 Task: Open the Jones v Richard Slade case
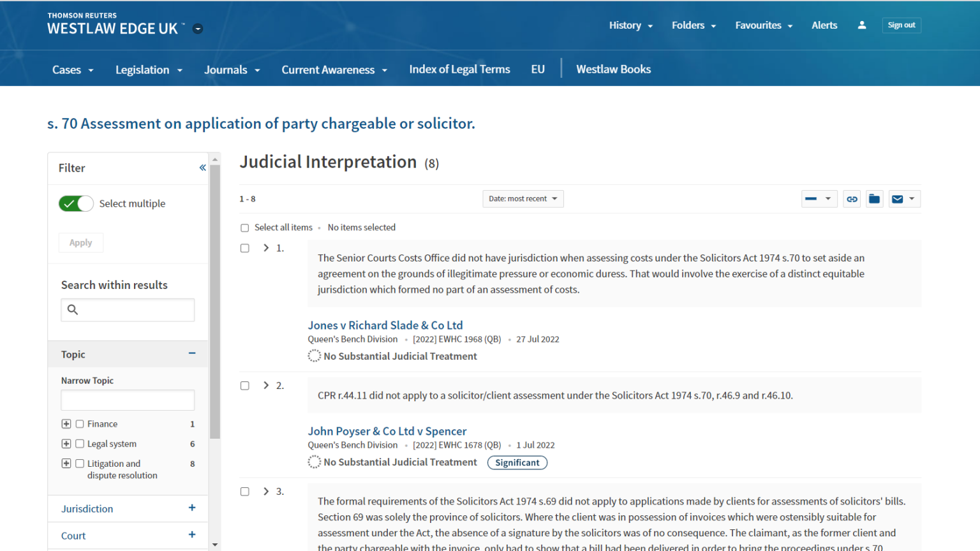(385, 325)
